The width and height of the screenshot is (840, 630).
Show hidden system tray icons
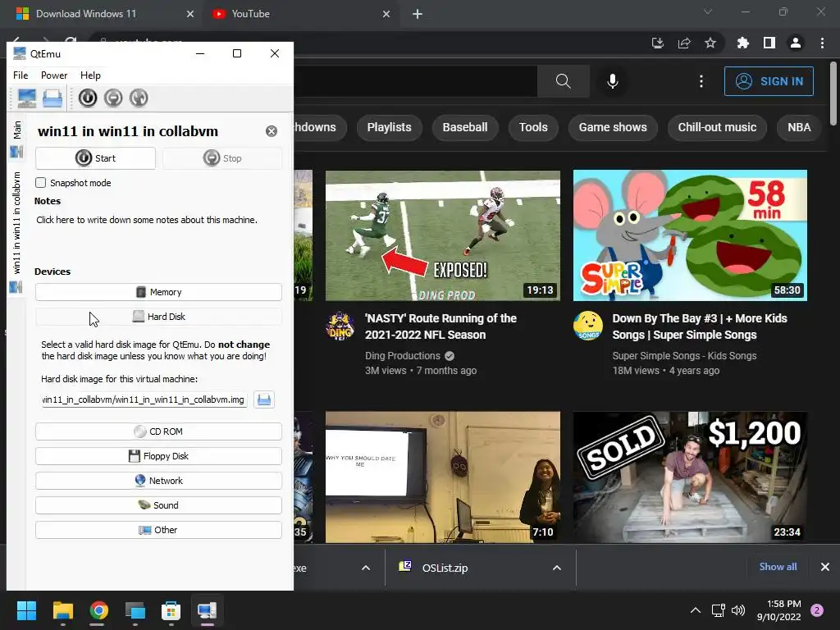696,610
